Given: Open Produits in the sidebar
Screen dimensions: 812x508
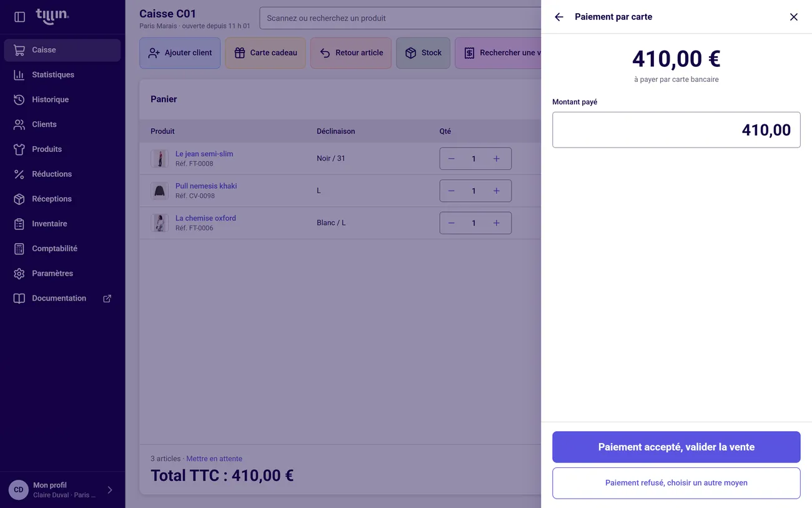Looking at the screenshot, I should pos(62,149).
